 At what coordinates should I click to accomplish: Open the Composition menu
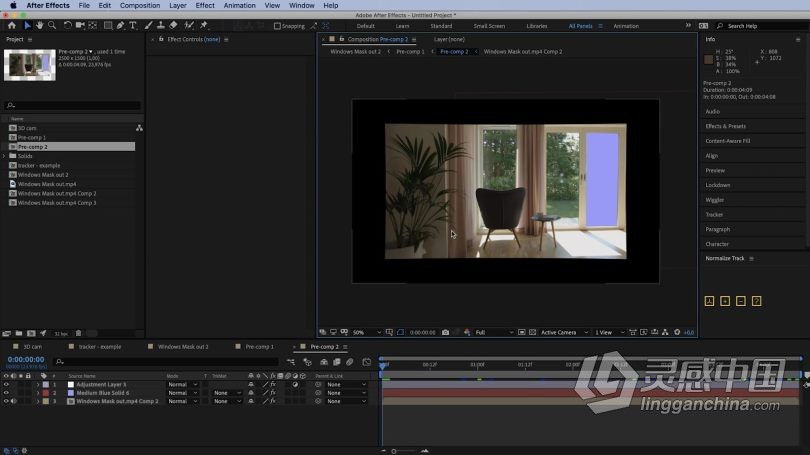pyautogui.click(x=140, y=5)
